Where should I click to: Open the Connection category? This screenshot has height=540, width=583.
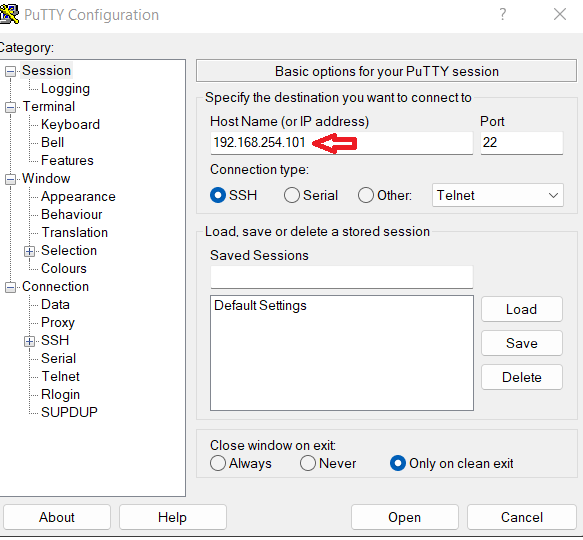[x=55, y=286]
